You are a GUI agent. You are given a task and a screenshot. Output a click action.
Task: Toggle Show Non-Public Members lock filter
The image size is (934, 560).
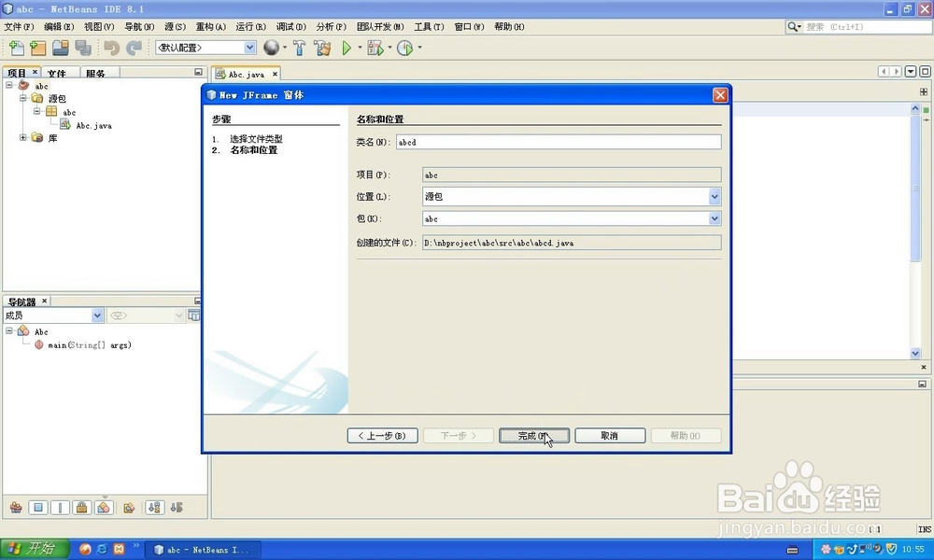coord(81,508)
